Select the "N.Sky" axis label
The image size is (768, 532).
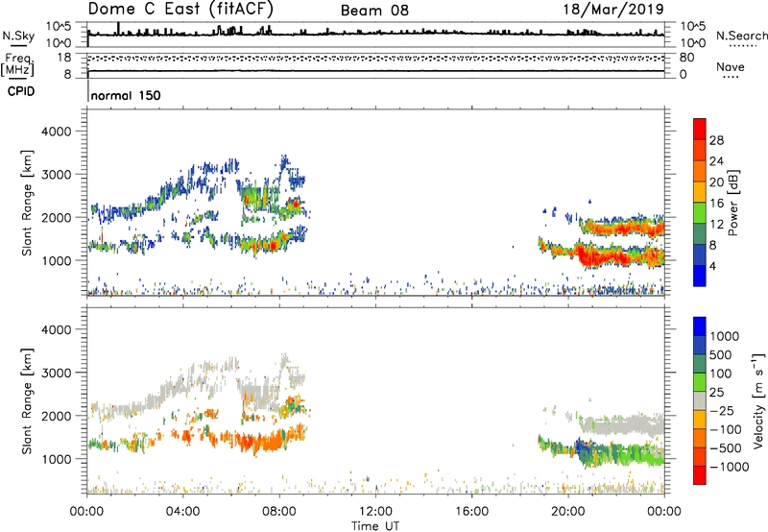tap(18, 36)
